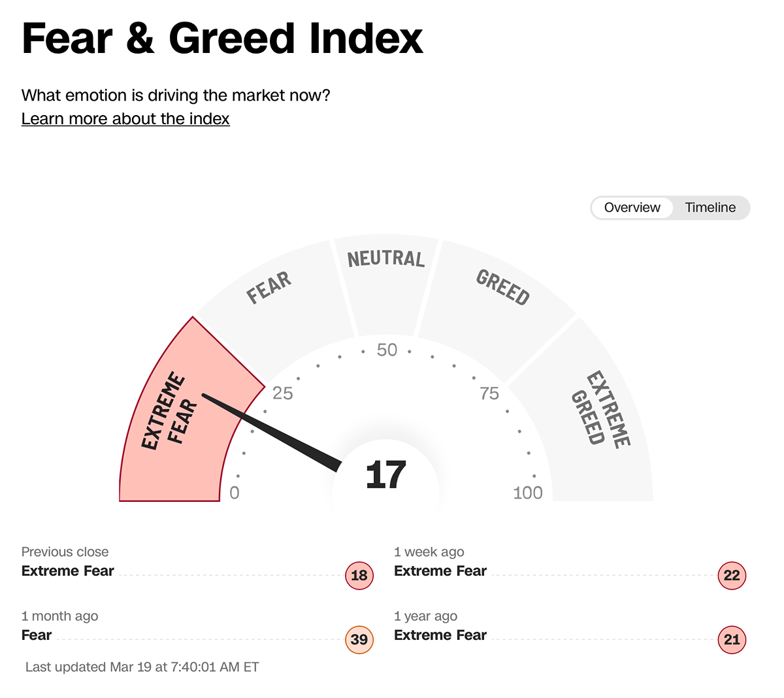Click the Previous close Extreme Fear label
The image size is (784, 698).
(x=68, y=571)
